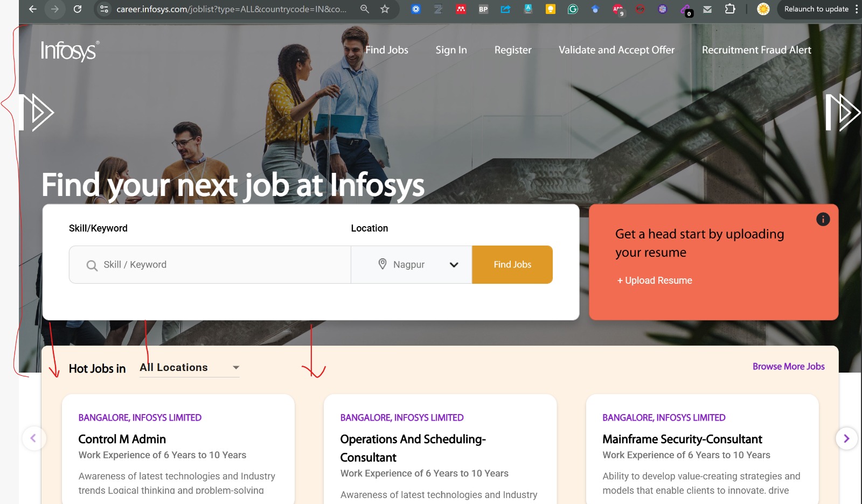Reload the Infosys careers page
862x504 pixels.
(78, 9)
